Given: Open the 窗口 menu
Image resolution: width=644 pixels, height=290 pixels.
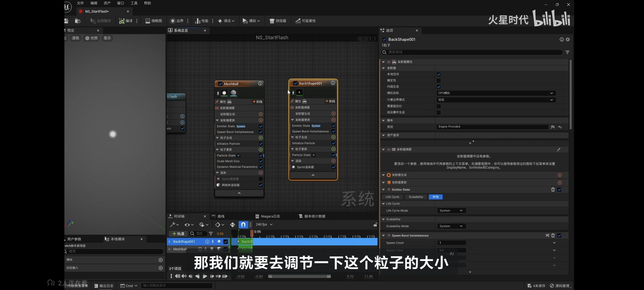Looking at the screenshot, I should pos(120,3).
